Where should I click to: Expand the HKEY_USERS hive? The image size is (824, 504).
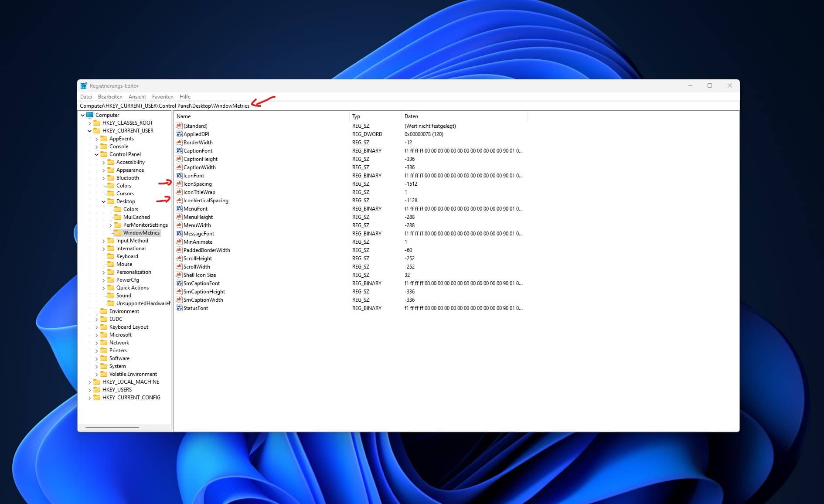(89, 390)
